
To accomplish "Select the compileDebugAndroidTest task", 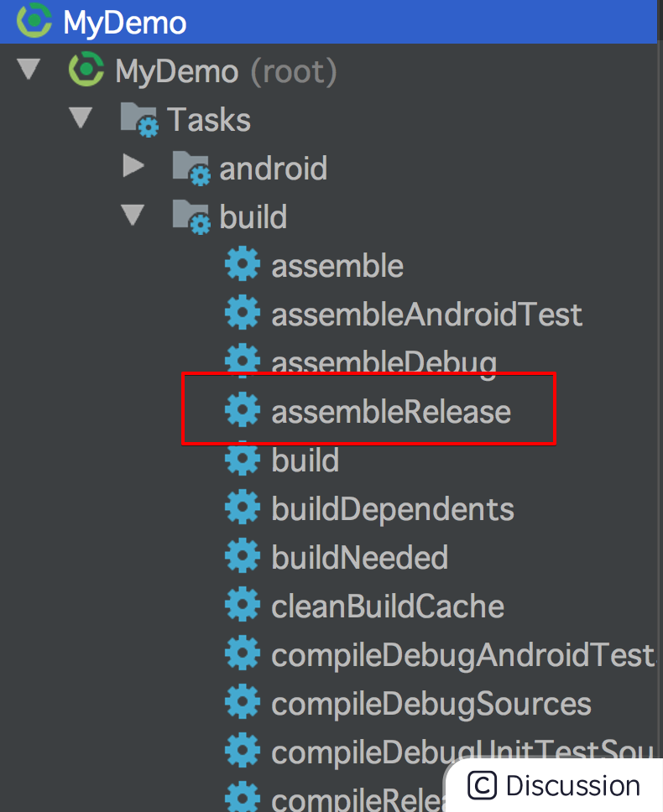I will (x=462, y=653).
